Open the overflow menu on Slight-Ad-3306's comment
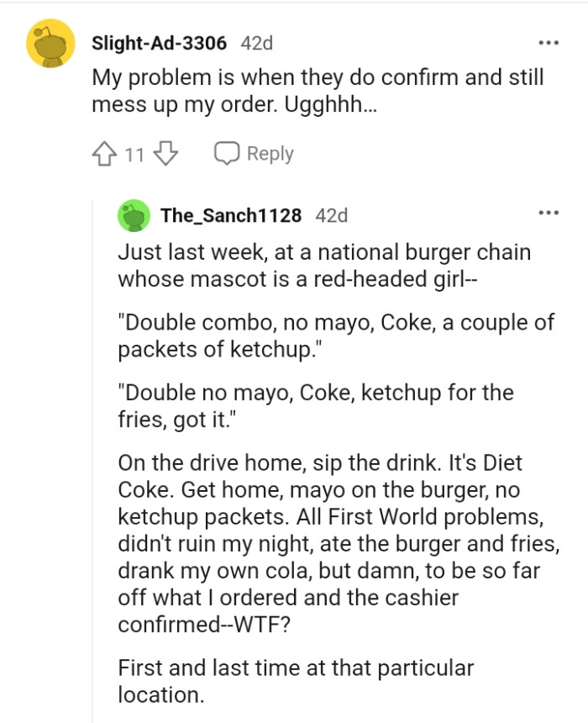 tap(549, 40)
